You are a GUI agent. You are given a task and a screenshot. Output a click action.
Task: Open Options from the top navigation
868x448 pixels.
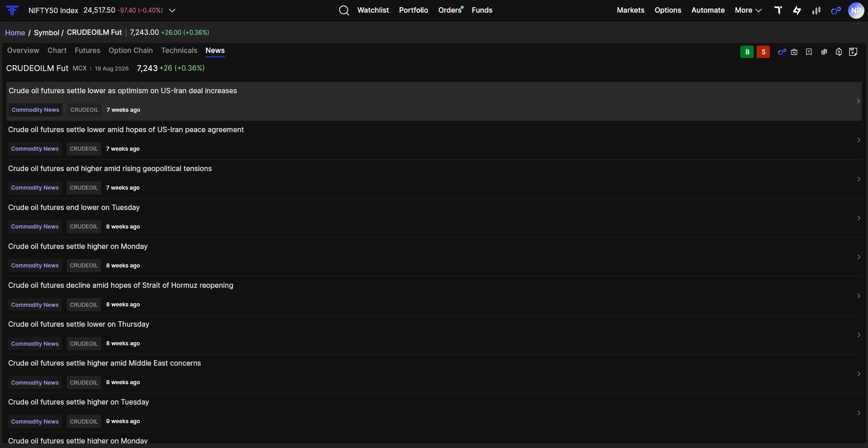coord(668,10)
